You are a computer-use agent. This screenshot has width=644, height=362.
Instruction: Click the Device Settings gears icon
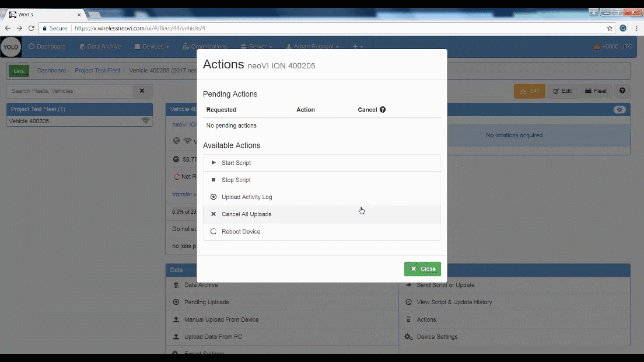click(409, 336)
